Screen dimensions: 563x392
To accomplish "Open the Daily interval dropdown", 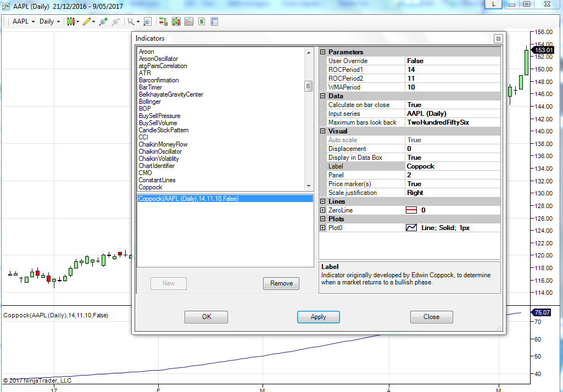I will coord(49,21).
